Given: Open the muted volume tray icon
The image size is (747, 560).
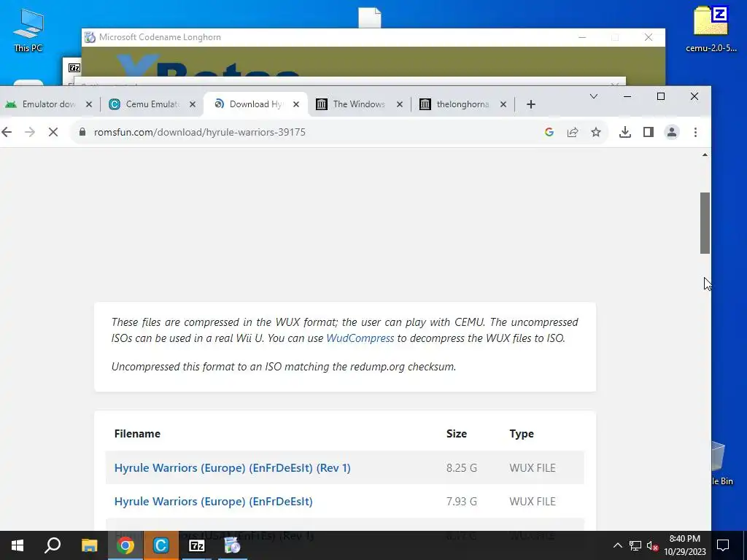Looking at the screenshot, I should pos(652,545).
